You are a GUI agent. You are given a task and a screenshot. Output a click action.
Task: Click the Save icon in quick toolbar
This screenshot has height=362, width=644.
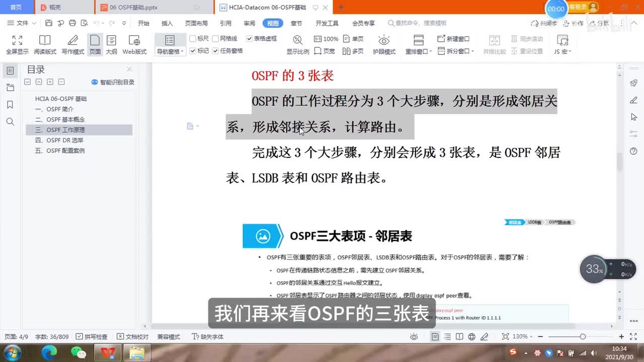(x=49, y=23)
